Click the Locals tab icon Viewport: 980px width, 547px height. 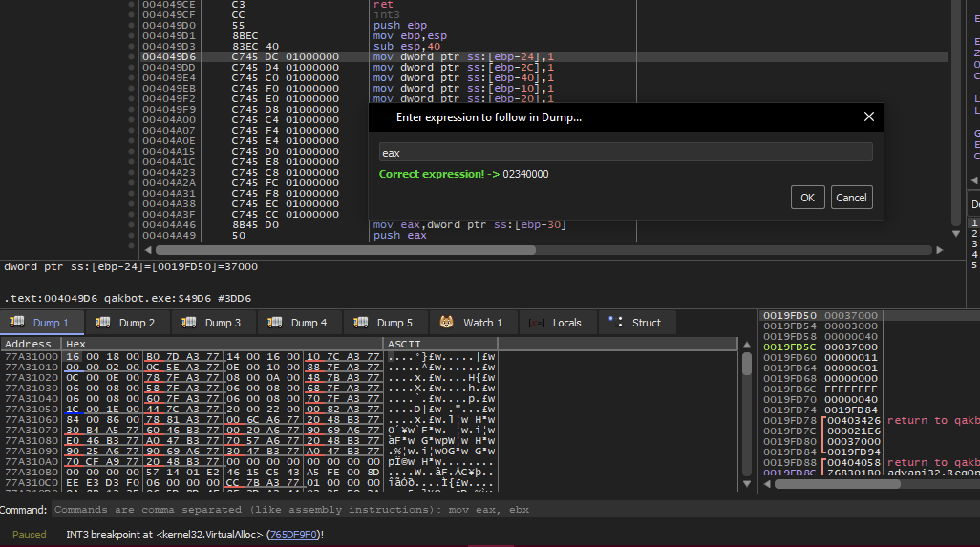[x=536, y=323]
